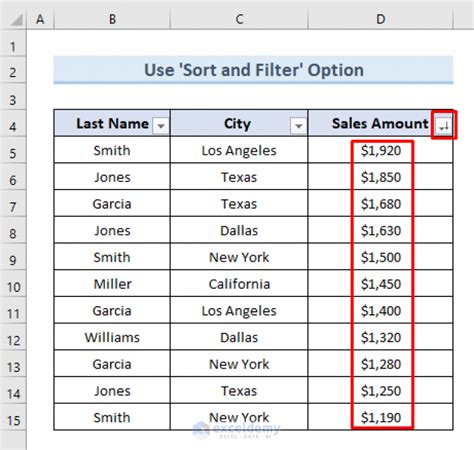The width and height of the screenshot is (474, 450).
Task: Select row 5 header
Action: [13, 153]
